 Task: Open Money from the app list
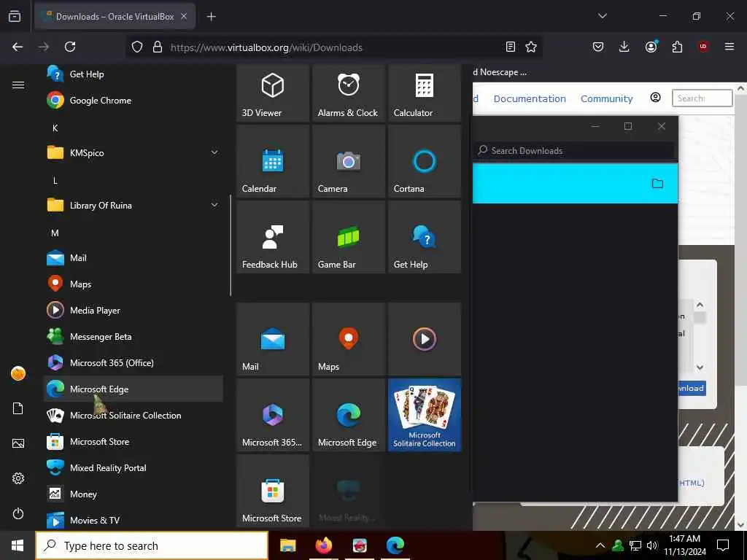[x=133, y=494]
